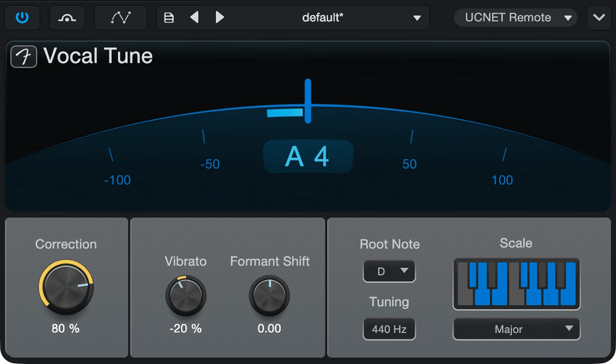Open the Root Note D dropdown
Viewport: 616px width, 364px height.
pyautogui.click(x=389, y=271)
